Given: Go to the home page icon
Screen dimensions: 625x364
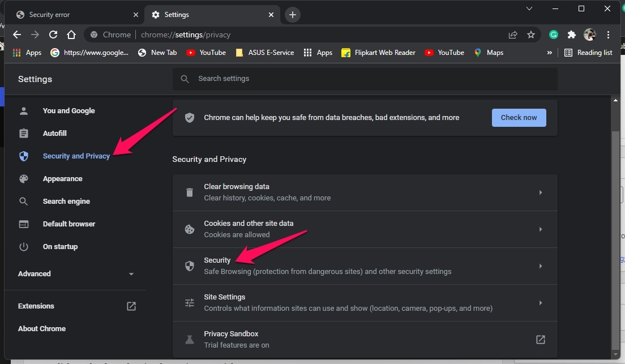Looking at the screenshot, I should 71,35.
